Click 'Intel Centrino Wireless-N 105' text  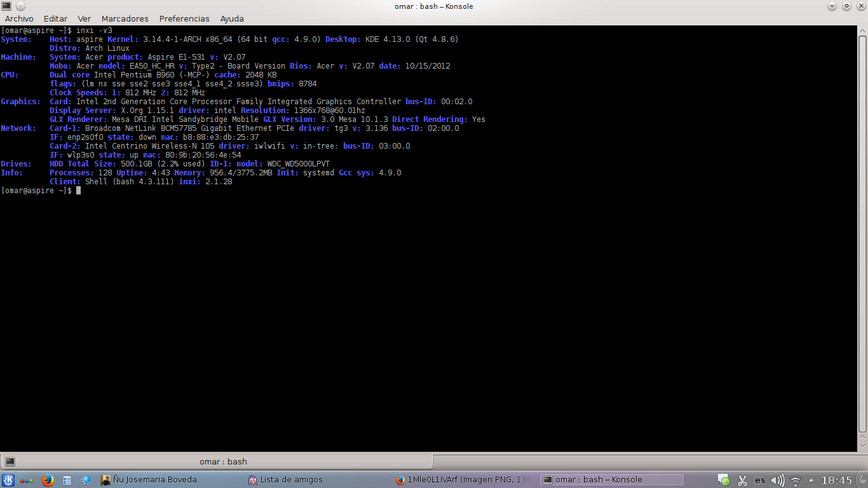pyautogui.click(x=150, y=146)
